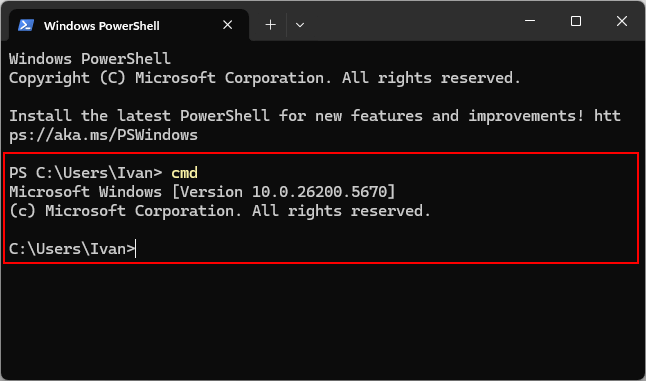Click the PS C:\Users\Ivan> prompt
The height and width of the screenshot is (381, 646).
click(86, 173)
